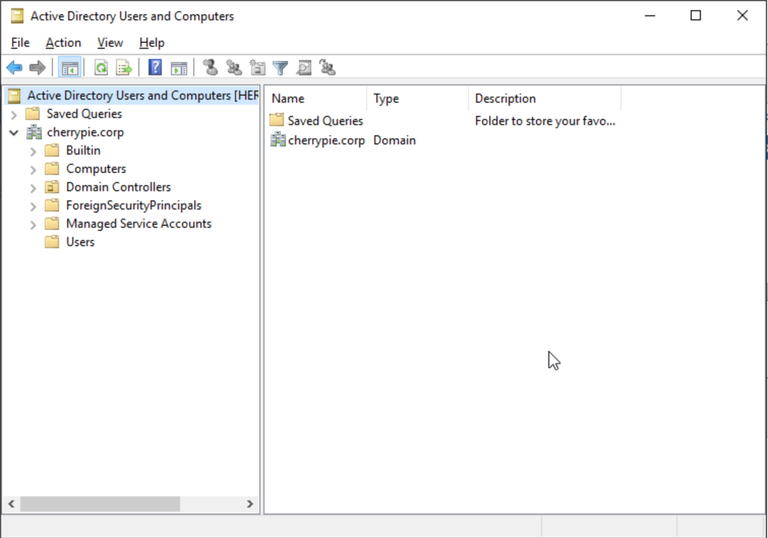Screen dimensions: 768x538
Task: Expand the ForeignSecurityPrincipals chevron
Action: (x=33, y=206)
